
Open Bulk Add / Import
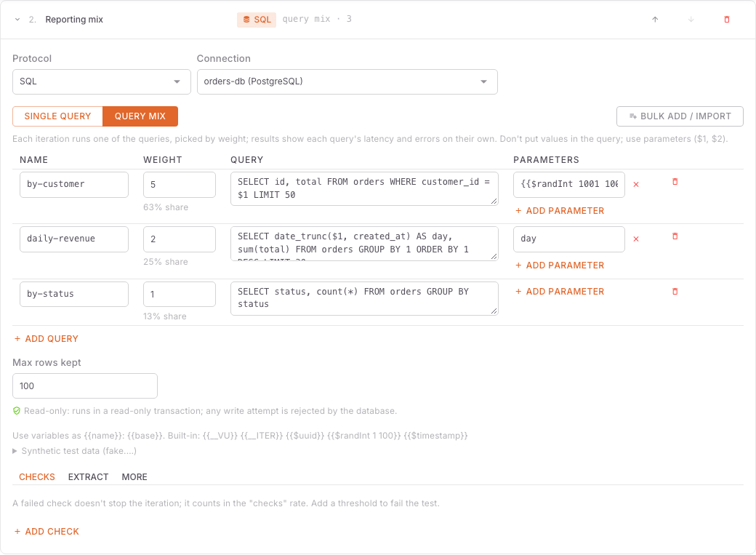[680, 116]
